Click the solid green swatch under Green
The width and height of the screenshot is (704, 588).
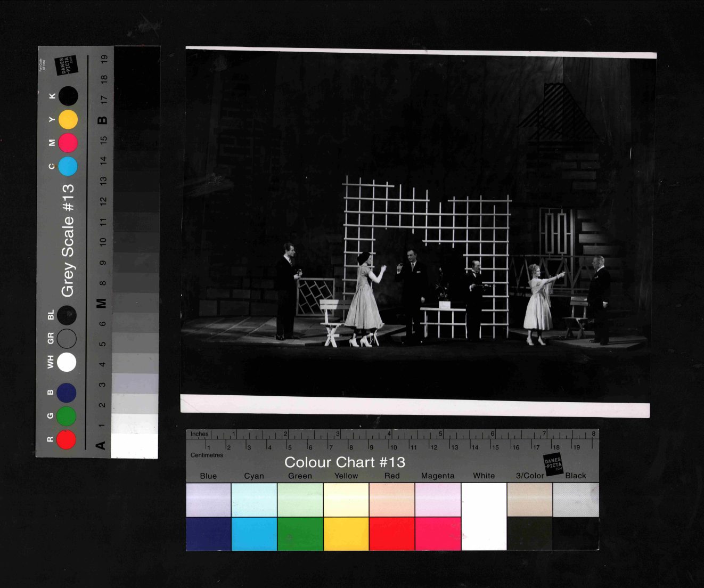(300, 534)
